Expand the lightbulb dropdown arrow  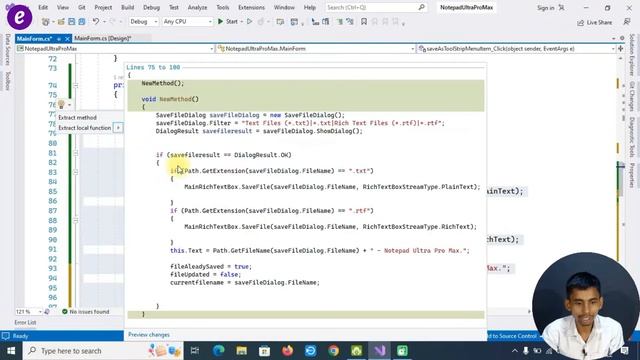70,105
